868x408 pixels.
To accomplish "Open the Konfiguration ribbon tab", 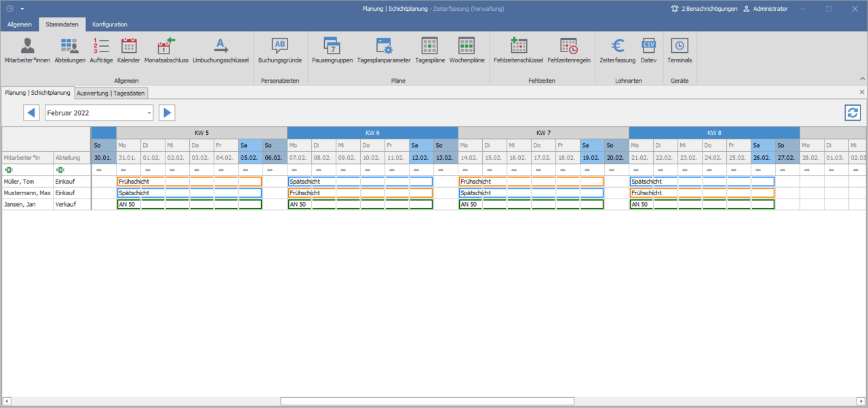I will coord(110,24).
